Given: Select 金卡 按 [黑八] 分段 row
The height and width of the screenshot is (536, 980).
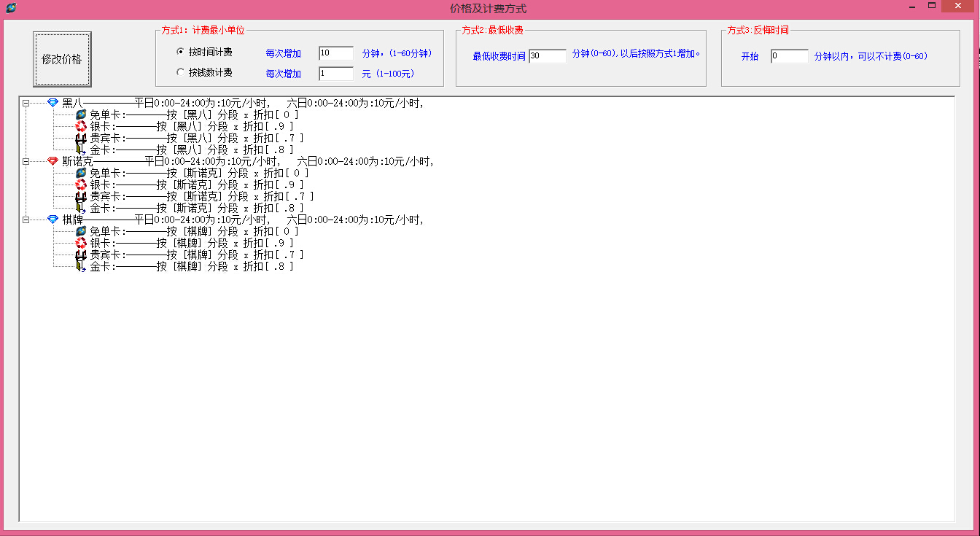Looking at the screenshot, I should click(x=192, y=149).
